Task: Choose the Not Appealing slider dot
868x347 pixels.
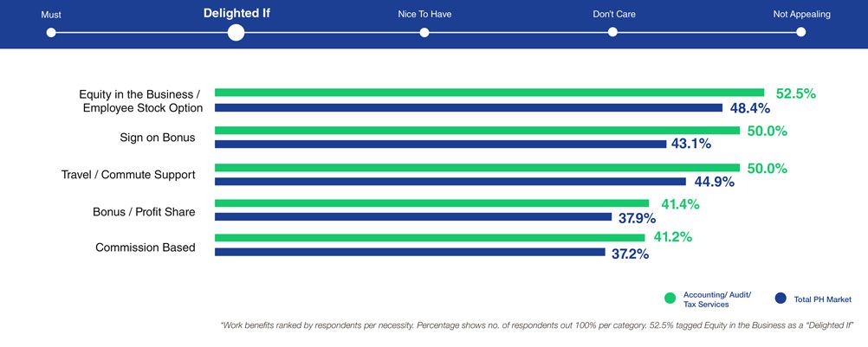Action: tap(800, 32)
